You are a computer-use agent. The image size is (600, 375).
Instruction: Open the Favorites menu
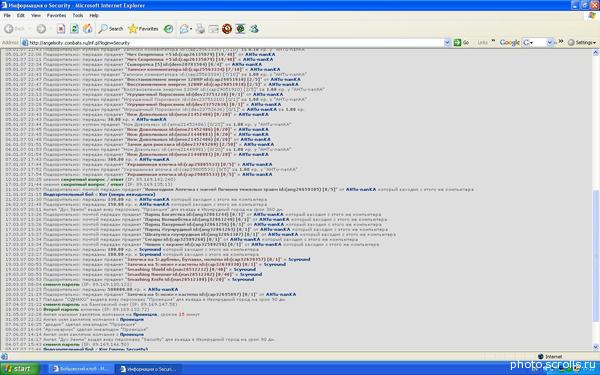click(56, 15)
